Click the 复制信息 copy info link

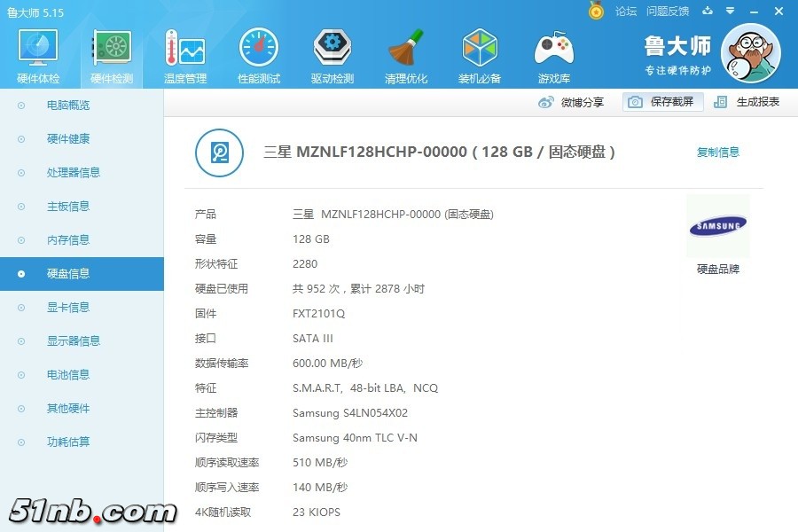(717, 152)
